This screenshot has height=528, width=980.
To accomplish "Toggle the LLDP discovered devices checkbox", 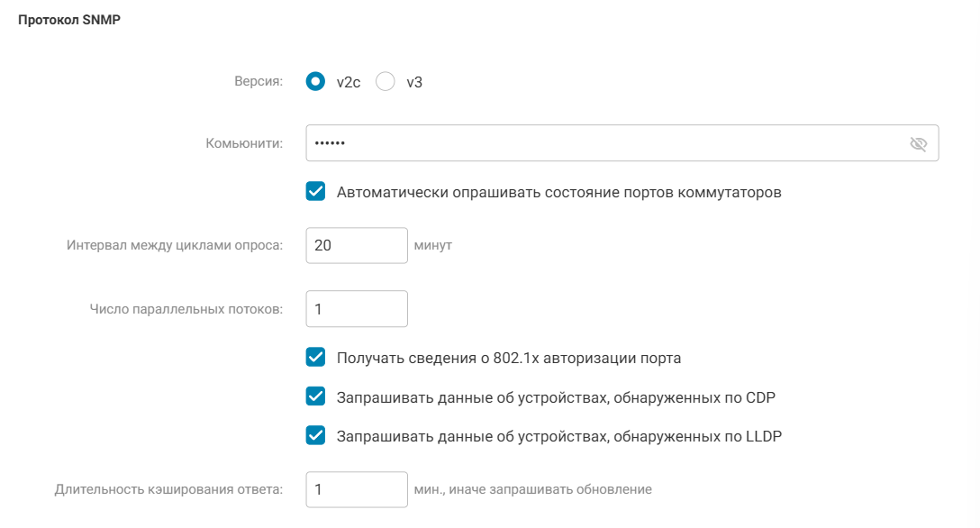I will [315, 436].
